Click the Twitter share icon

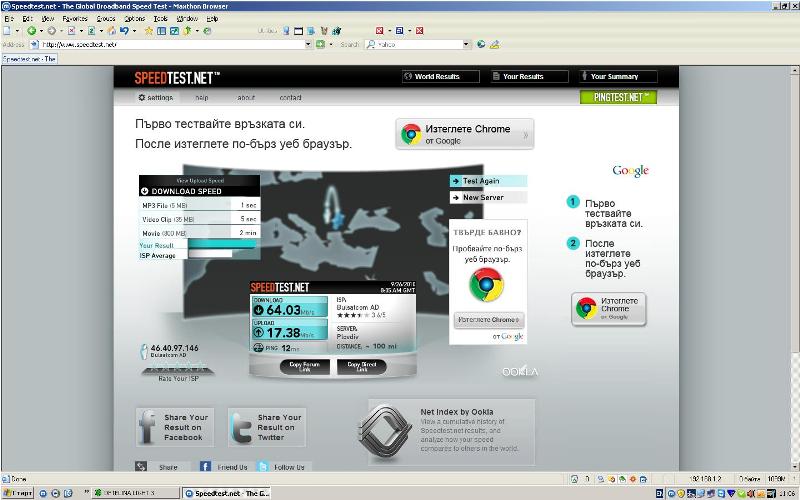click(x=240, y=425)
